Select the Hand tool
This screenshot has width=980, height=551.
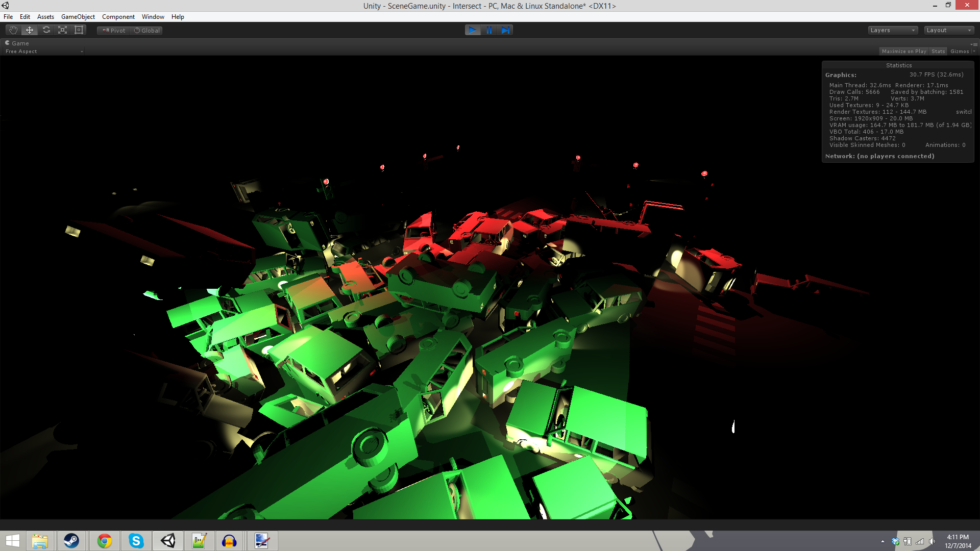tap(13, 30)
